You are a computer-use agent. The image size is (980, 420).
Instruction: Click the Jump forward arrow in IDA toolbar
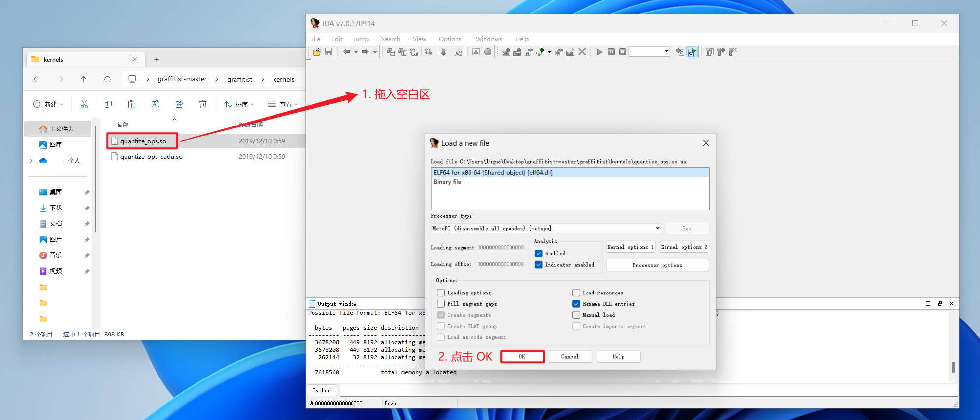point(365,52)
